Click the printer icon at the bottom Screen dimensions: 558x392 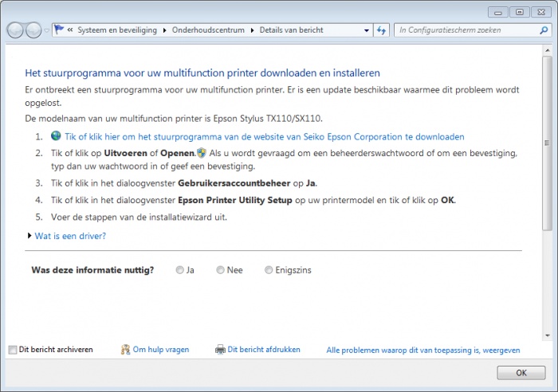(x=220, y=350)
